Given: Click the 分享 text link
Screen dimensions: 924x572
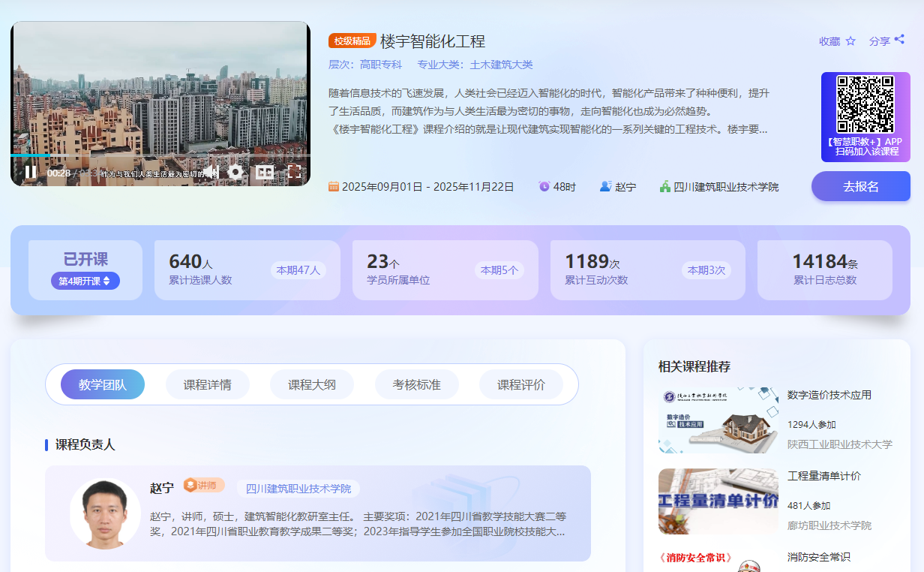Looking at the screenshot, I should (880, 41).
